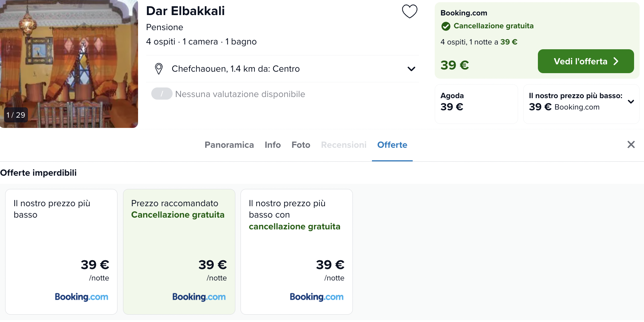Pick lowest price with cancellazione gratuita card
Screen dimensions: 644x322
point(297,252)
